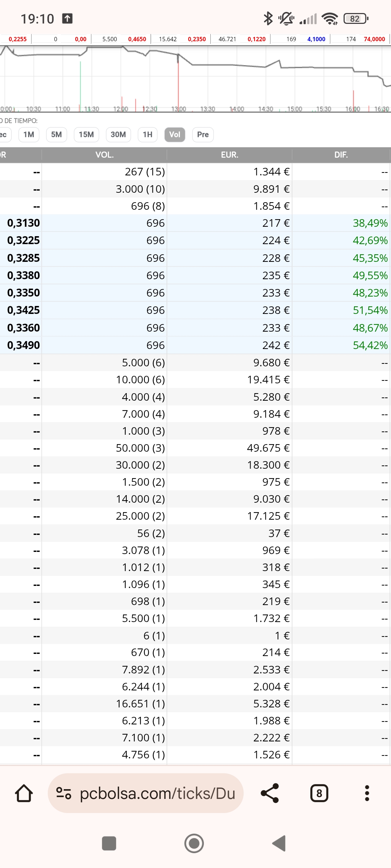
Task: Tap the price 0,3380
Action: point(24,276)
